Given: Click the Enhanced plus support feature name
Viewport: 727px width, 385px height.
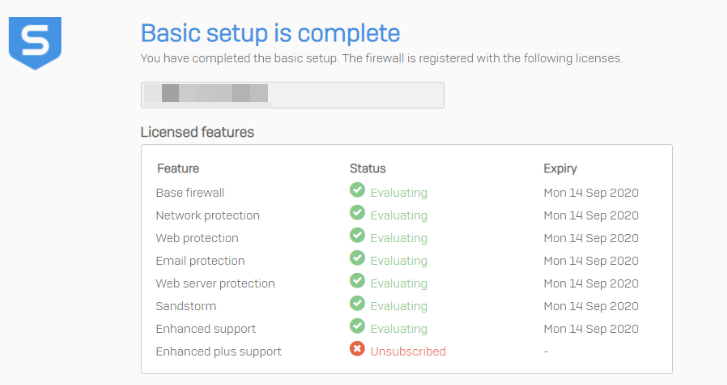Looking at the screenshot, I should pyautogui.click(x=218, y=352).
